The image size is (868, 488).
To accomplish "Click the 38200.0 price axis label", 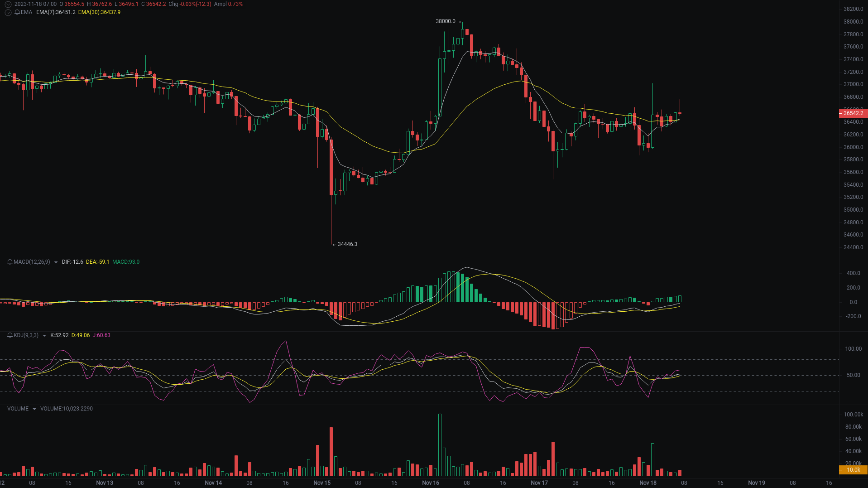I will click(854, 9).
